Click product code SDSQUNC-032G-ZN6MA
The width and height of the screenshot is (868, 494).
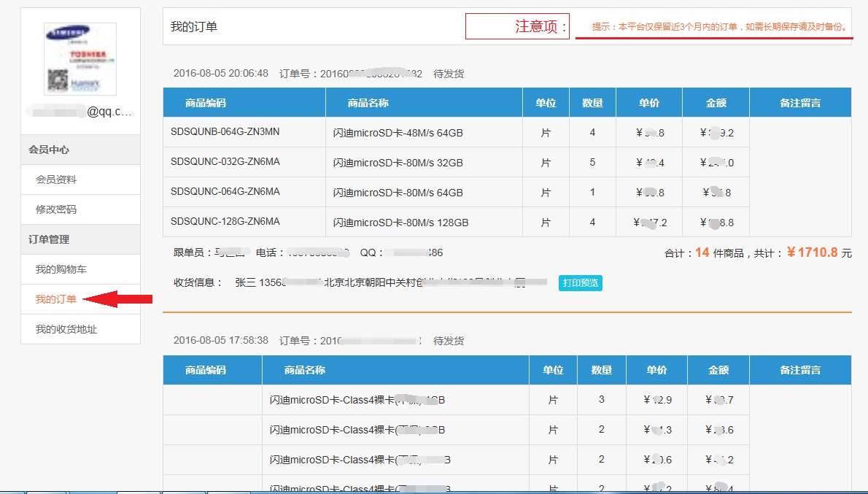tap(225, 162)
